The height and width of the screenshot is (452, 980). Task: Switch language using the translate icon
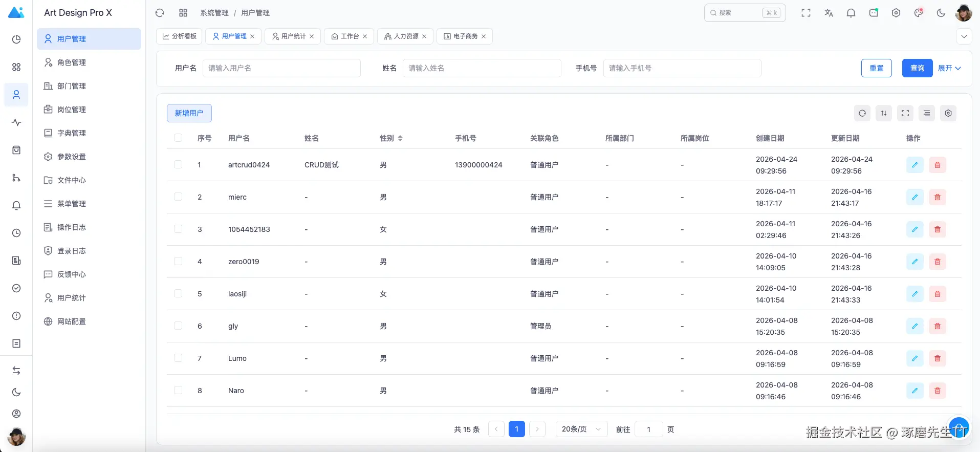pos(829,13)
